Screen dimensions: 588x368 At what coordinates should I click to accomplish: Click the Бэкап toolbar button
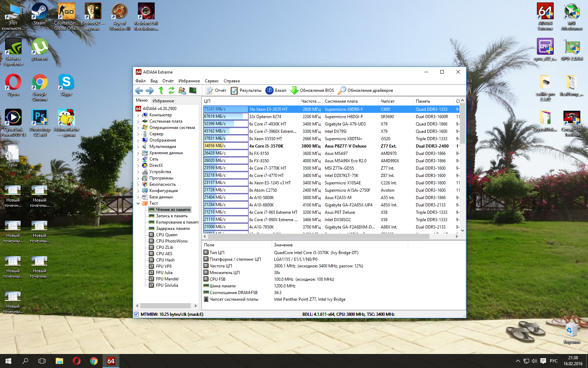tap(276, 90)
